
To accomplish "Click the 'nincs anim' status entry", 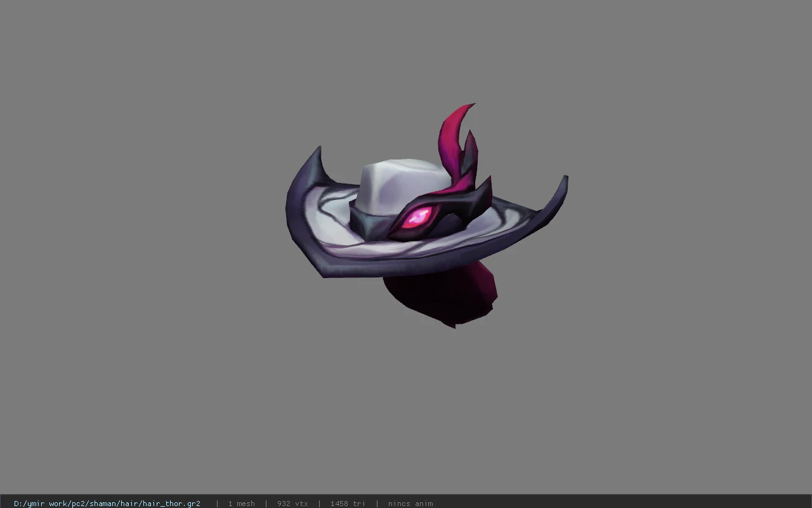I will pyautogui.click(x=410, y=504).
